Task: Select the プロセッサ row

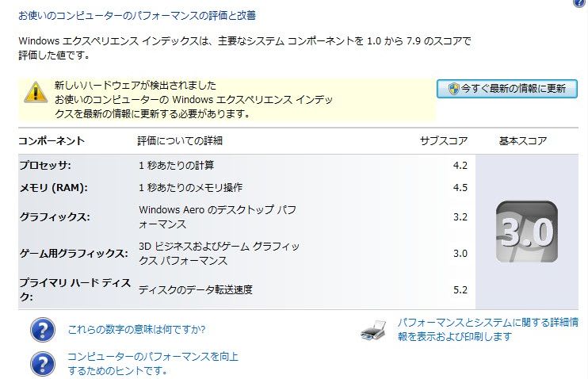Action: (246, 166)
